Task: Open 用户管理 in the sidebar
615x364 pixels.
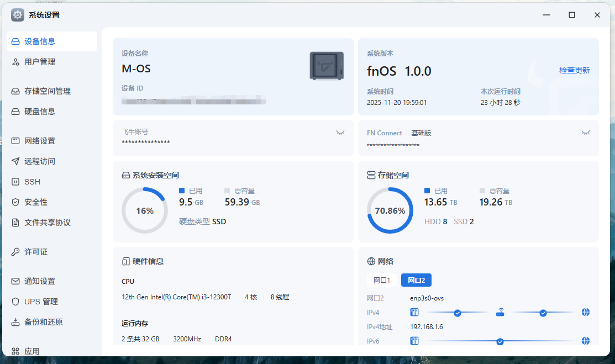Action: (52, 62)
